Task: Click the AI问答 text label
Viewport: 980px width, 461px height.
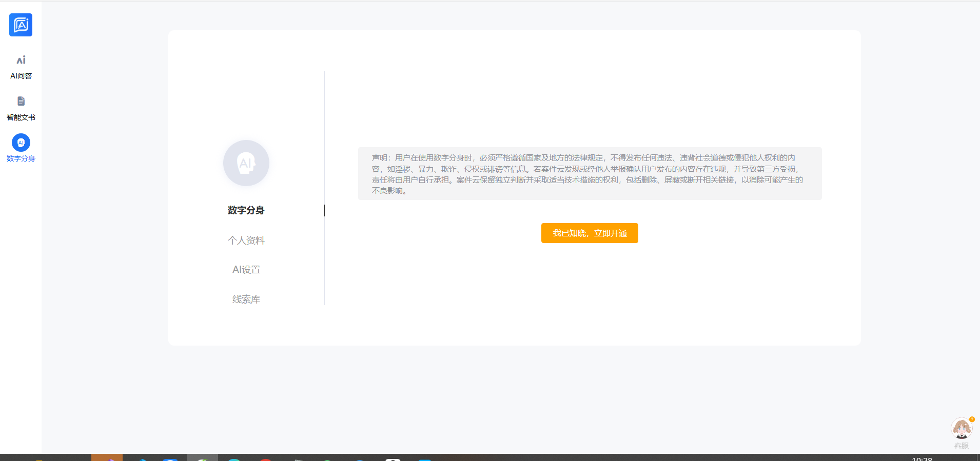Action: (21, 76)
